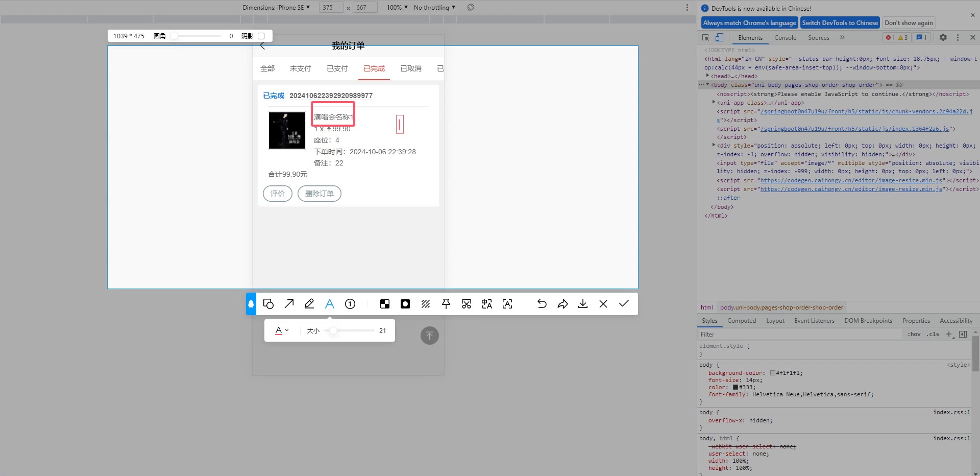980x476 pixels.
Task: Open the Computed styles tab
Action: coord(742,321)
